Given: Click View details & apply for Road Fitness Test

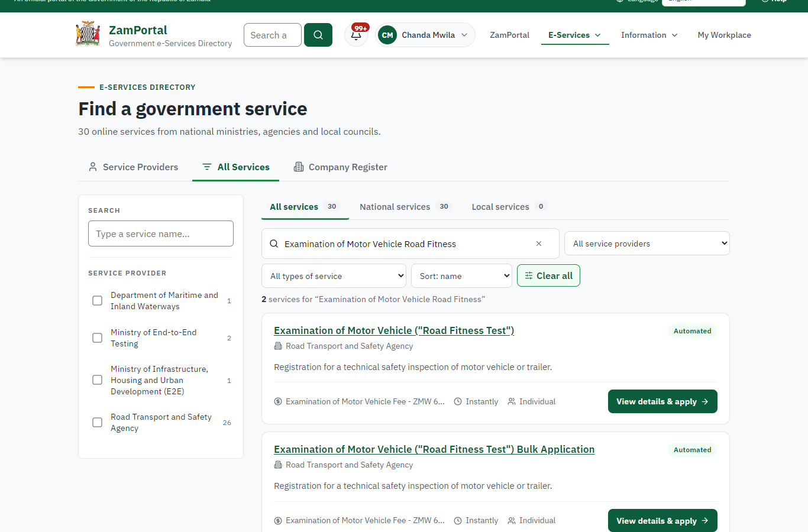Looking at the screenshot, I should [x=662, y=401].
